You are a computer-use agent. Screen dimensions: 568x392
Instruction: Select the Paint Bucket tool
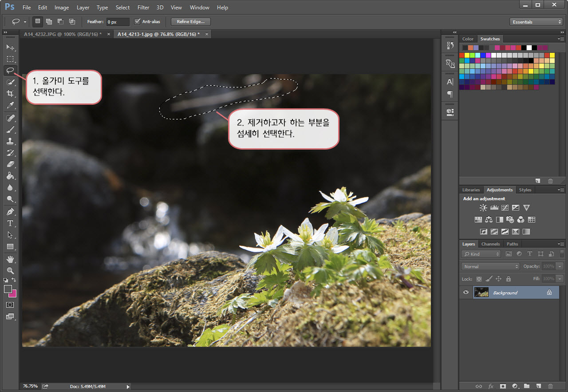pyautogui.click(x=10, y=176)
